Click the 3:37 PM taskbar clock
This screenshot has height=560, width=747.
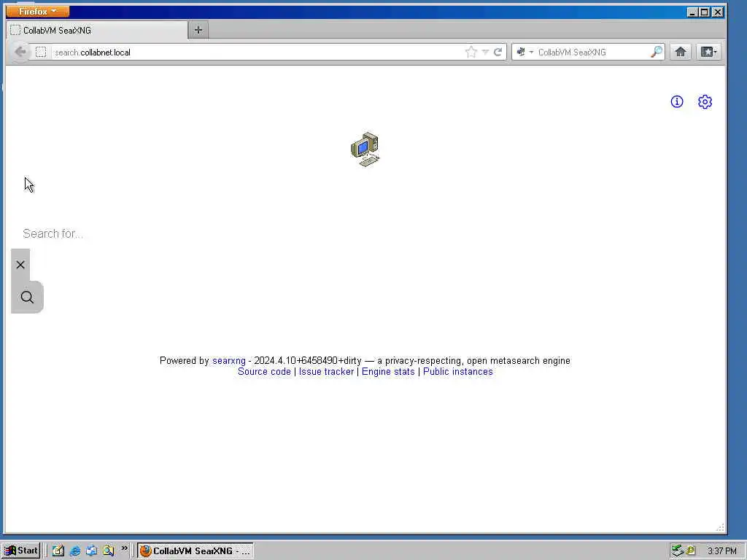[721, 551]
